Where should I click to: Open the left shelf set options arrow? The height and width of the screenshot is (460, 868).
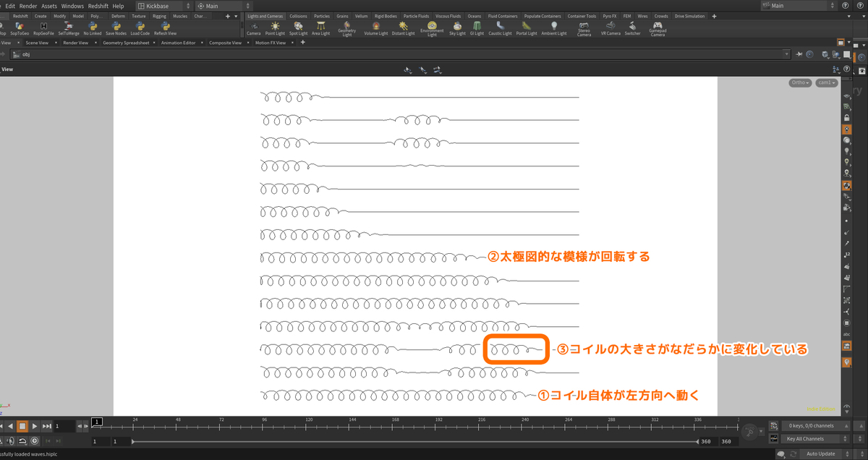tap(237, 16)
